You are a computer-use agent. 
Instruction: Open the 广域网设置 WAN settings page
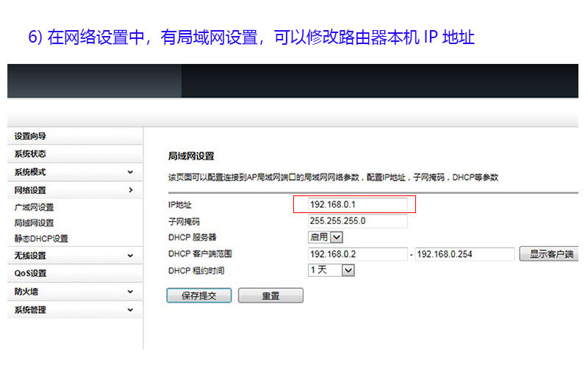click(x=35, y=207)
